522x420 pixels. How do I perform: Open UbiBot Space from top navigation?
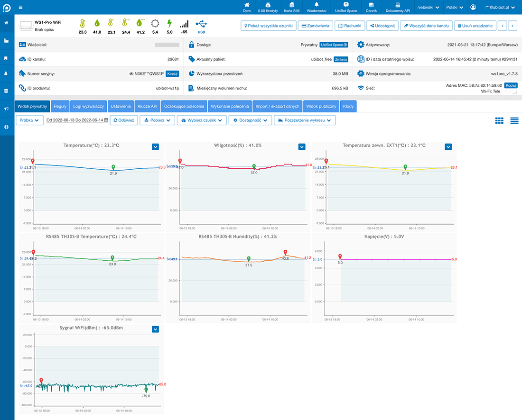[x=345, y=7]
